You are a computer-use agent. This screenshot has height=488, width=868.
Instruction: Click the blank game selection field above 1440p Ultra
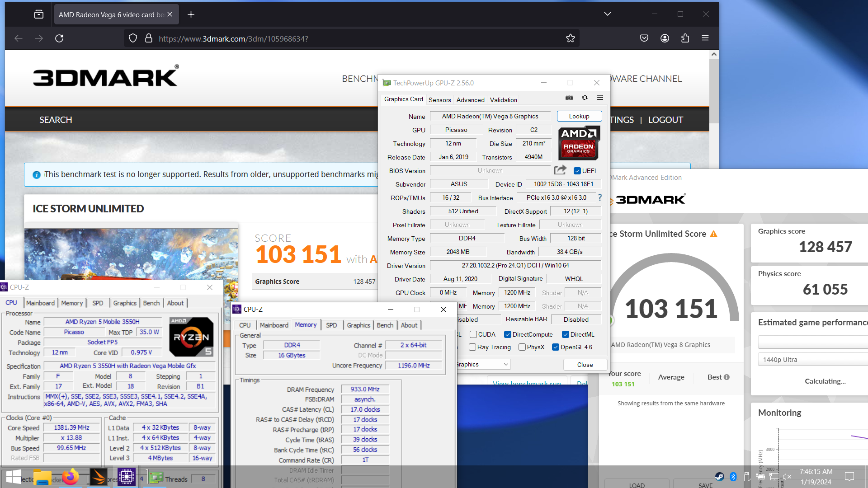pyautogui.click(x=813, y=342)
